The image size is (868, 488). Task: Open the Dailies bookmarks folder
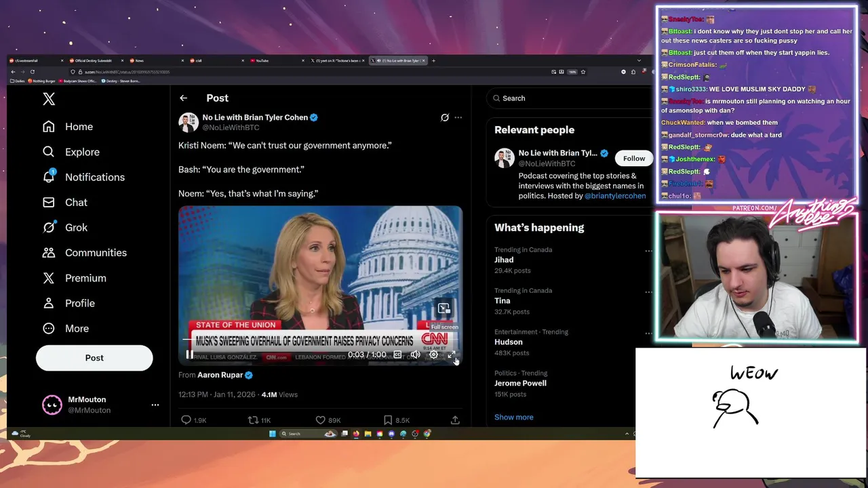click(x=17, y=81)
